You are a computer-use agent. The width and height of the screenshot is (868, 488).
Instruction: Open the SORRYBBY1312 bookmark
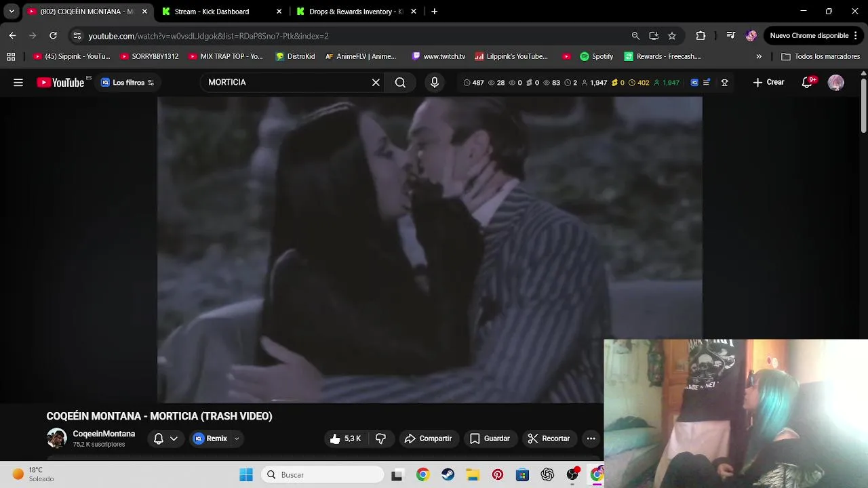[149, 57]
